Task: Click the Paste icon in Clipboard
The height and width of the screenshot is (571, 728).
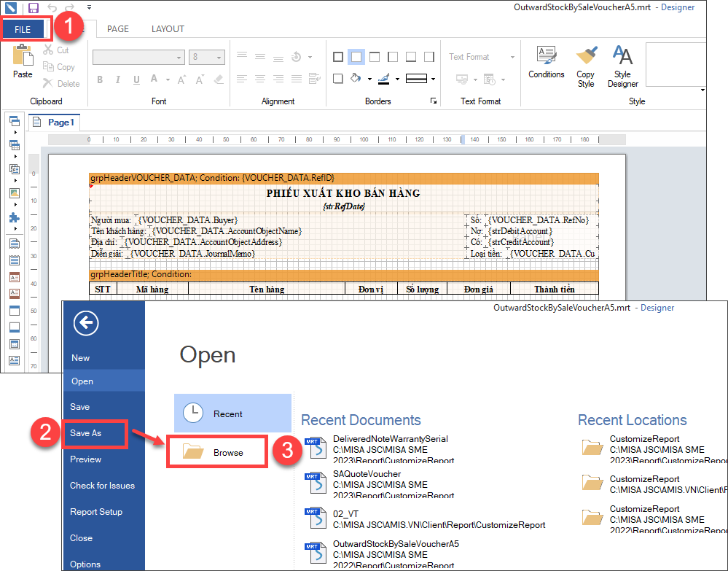Action: (23, 61)
